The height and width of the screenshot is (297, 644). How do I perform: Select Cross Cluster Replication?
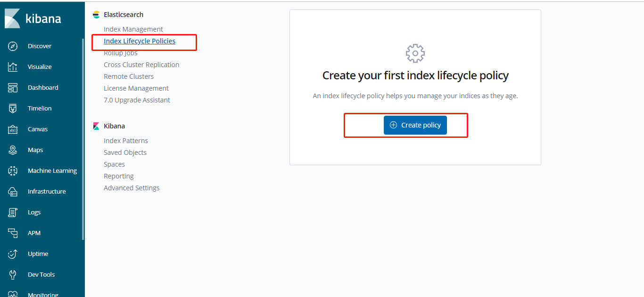(141, 65)
